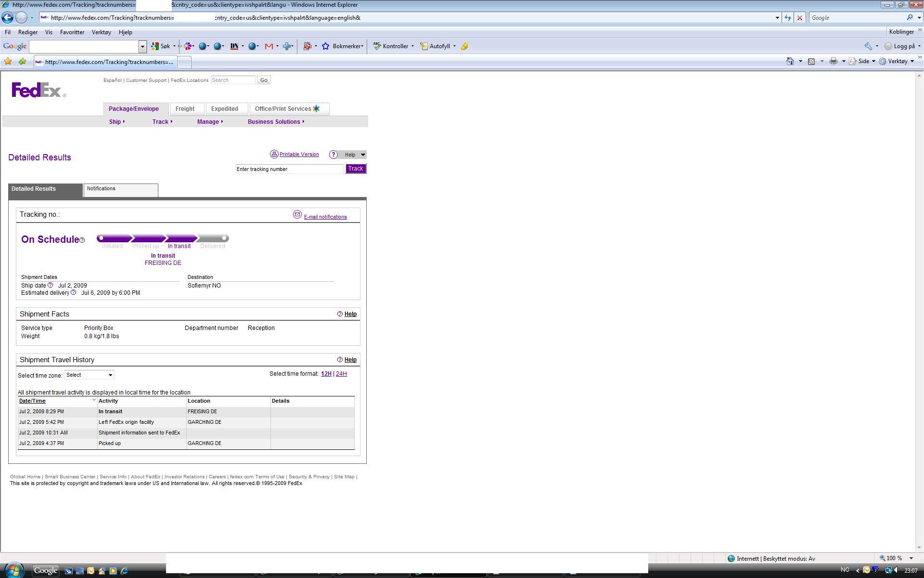Open the zoom level 100% dropdown arrow
The height and width of the screenshot is (578, 924).
click(x=911, y=558)
